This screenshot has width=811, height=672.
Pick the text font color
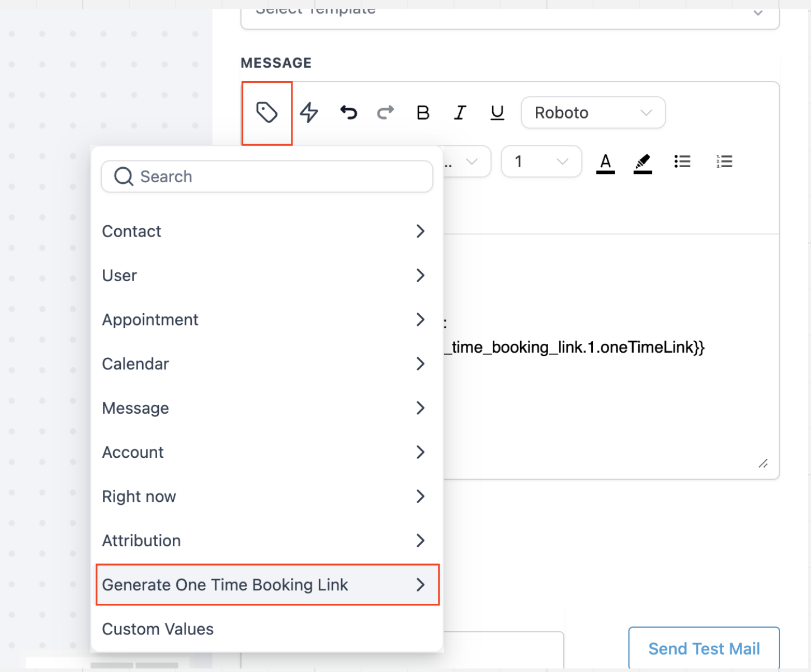click(605, 163)
